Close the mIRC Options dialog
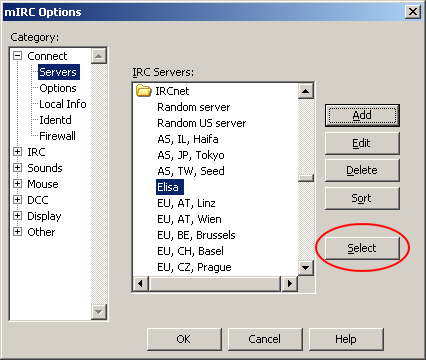Image resolution: width=426 pixels, height=360 pixels. tap(413, 12)
